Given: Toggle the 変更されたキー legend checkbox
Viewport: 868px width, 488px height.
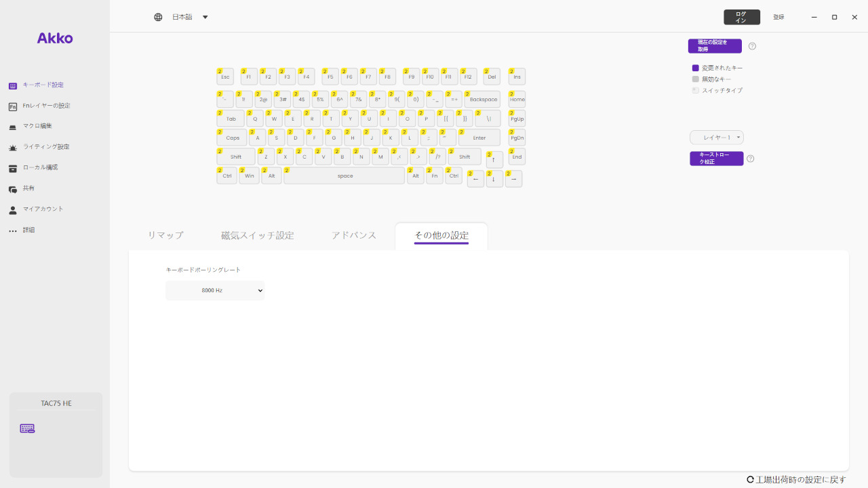Looking at the screenshot, I should 695,68.
